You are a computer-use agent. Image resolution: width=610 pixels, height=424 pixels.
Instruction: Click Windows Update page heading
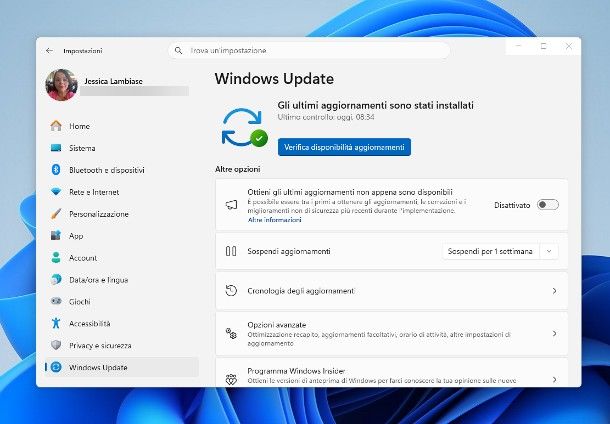click(274, 79)
